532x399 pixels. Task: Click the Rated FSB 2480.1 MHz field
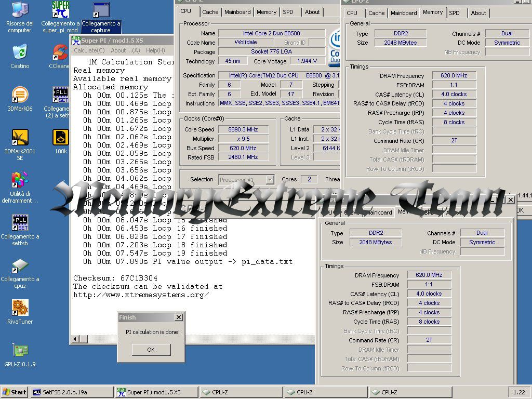(243, 157)
